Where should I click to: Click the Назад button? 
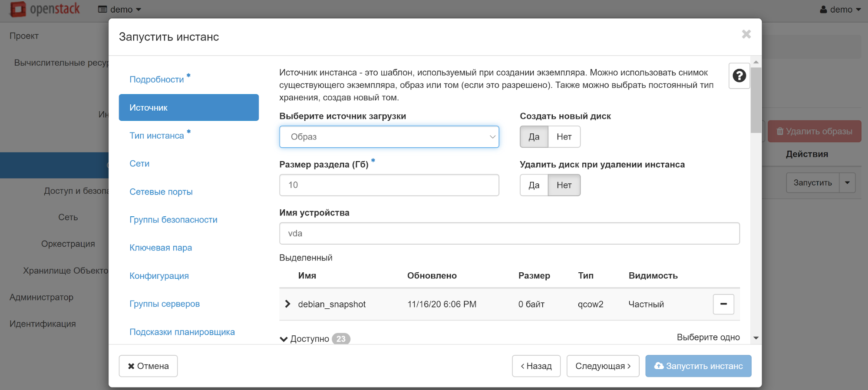click(x=536, y=366)
